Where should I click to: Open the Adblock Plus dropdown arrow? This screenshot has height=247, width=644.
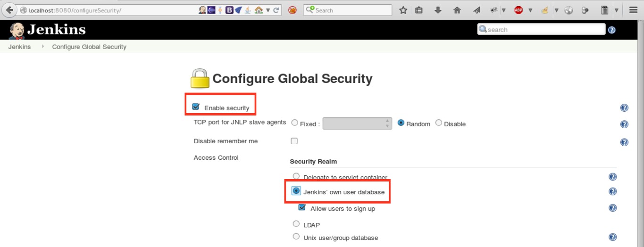(530, 10)
